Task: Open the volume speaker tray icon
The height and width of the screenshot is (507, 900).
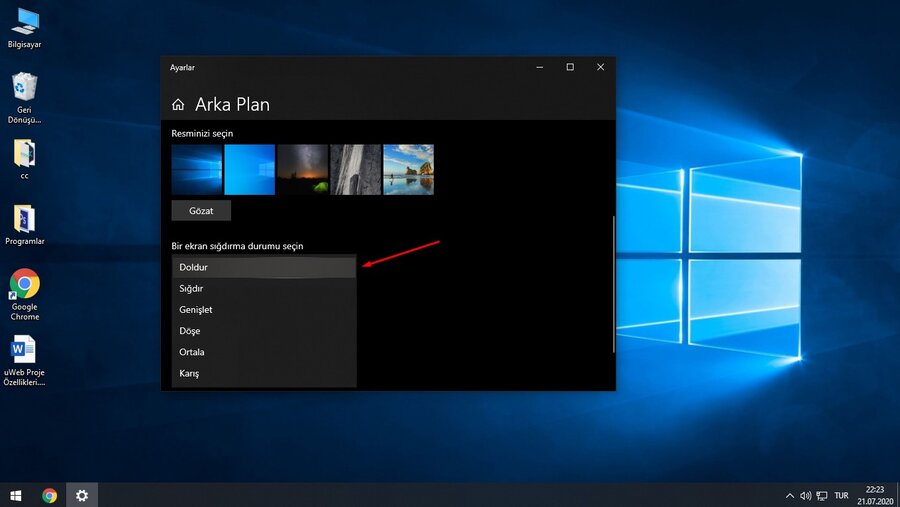Action: click(x=805, y=496)
